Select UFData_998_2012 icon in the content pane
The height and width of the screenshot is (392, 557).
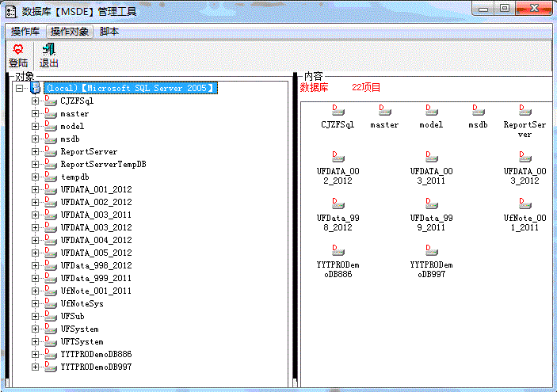click(x=338, y=204)
